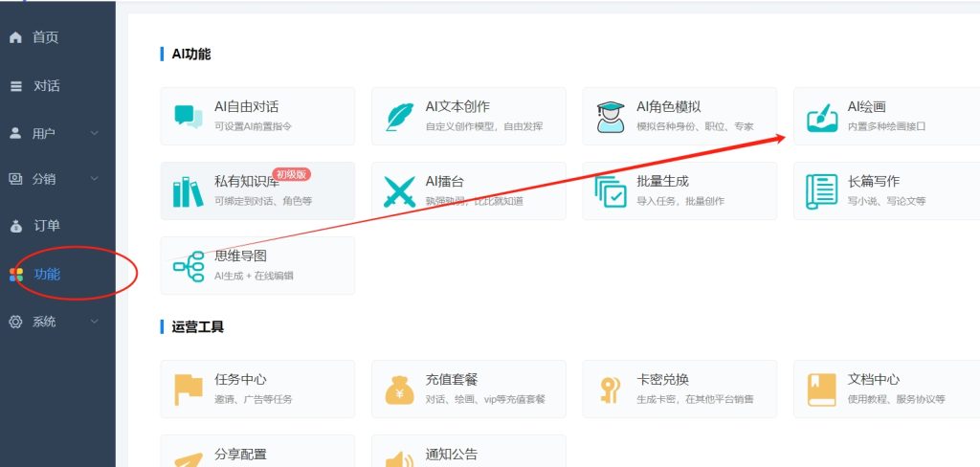The image size is (980, 467).
Task: Open the 文档中心 card title
Action: click(874, 380)
